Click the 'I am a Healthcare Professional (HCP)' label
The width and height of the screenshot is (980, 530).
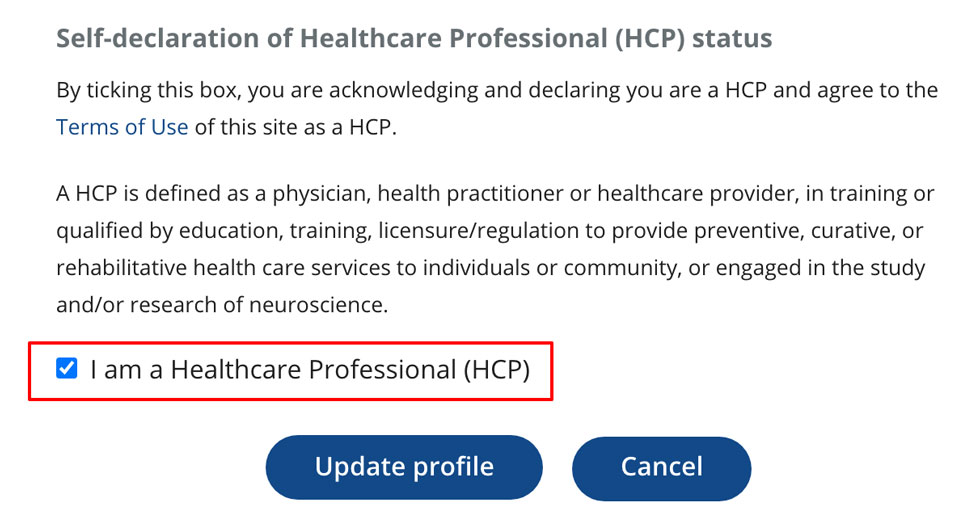point(309,370)
